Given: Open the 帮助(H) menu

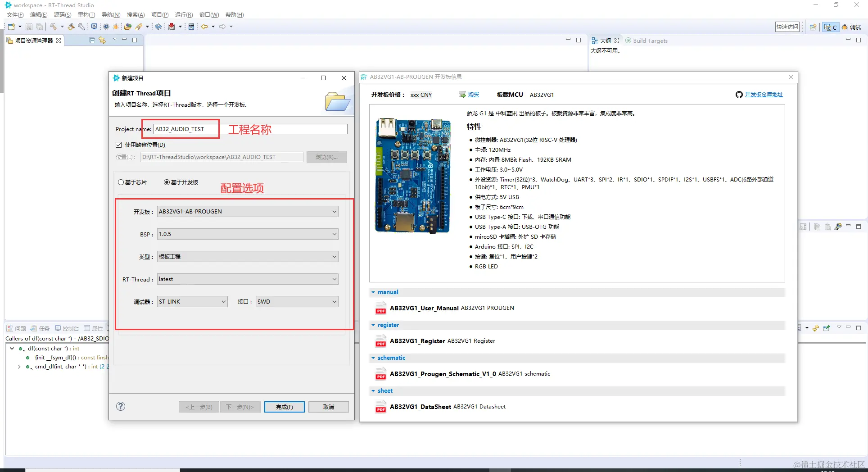Looking at the screenshot, I should coord(235,15).
